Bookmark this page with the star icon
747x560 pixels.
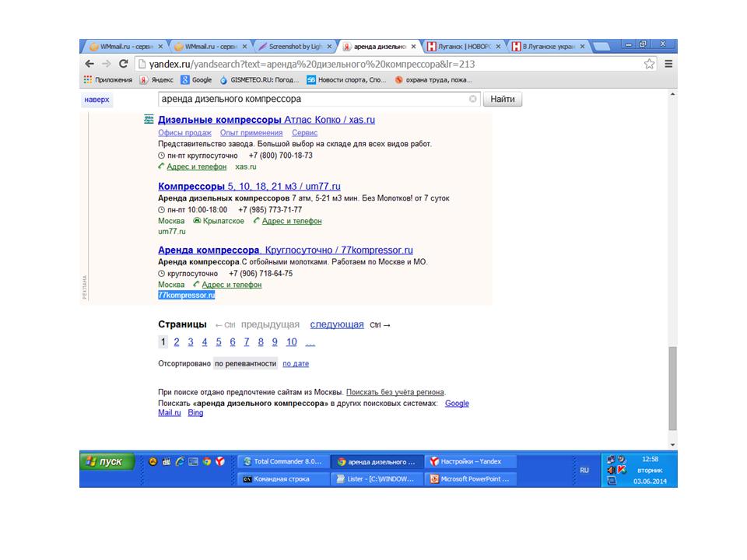(649, 64)
